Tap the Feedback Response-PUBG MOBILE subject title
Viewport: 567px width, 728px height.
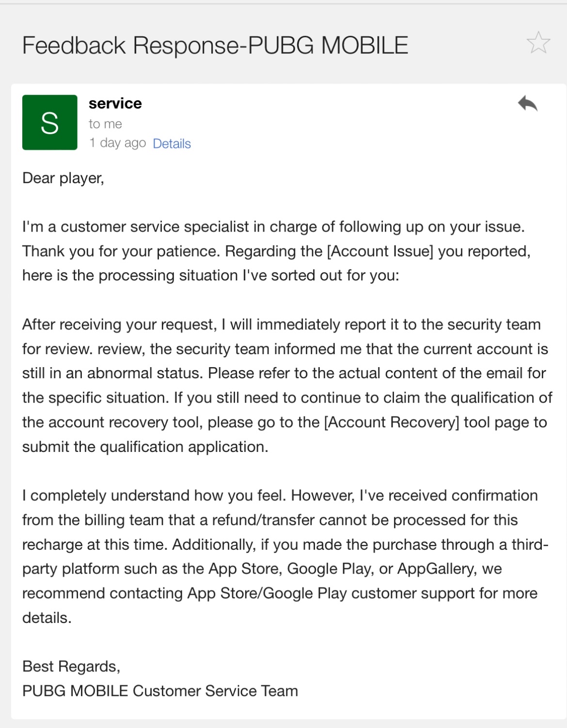[x=215, y=46]
